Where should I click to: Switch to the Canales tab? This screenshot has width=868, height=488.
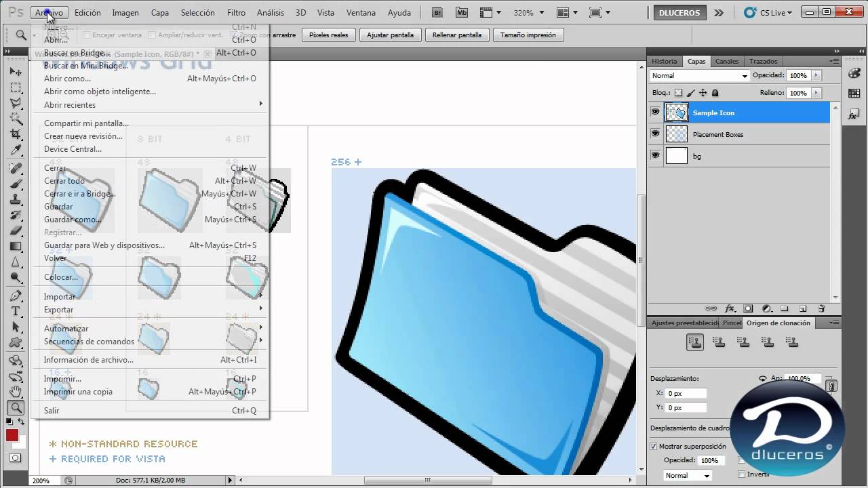[727, 61]
